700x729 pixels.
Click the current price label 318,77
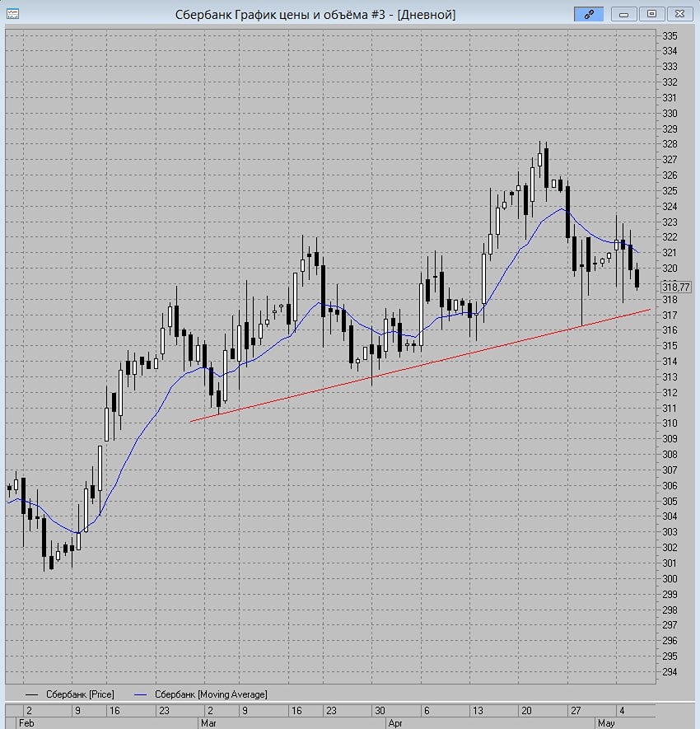(676, 287)
